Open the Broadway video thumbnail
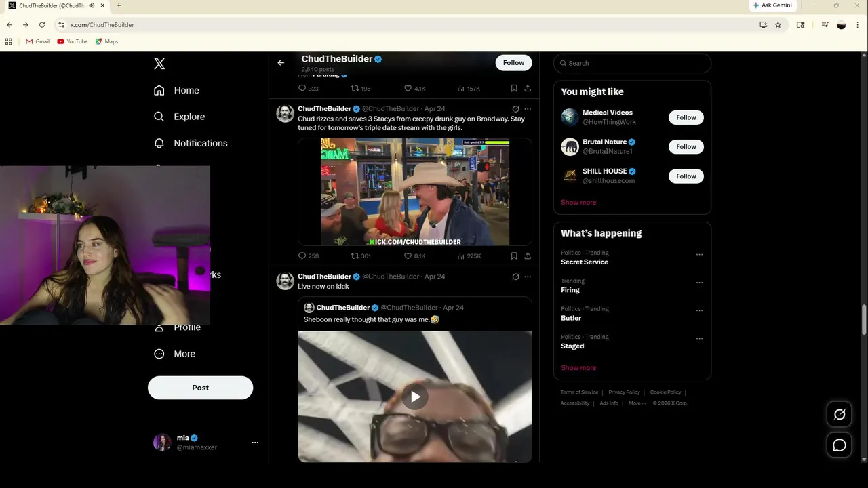The height and width of the screenshot is (488, 868). (x=415, y=192)
